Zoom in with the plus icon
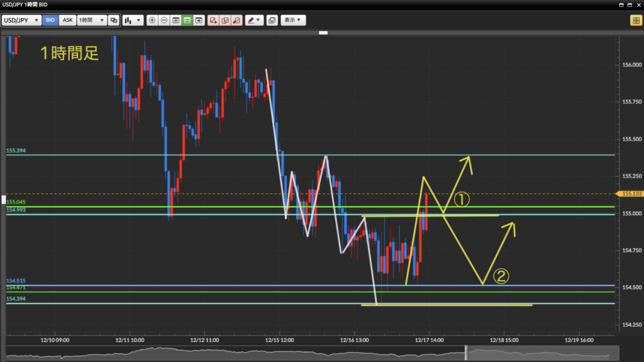This screenshot has height=362, width=644. pyautogui.click(x=152, y=20)
